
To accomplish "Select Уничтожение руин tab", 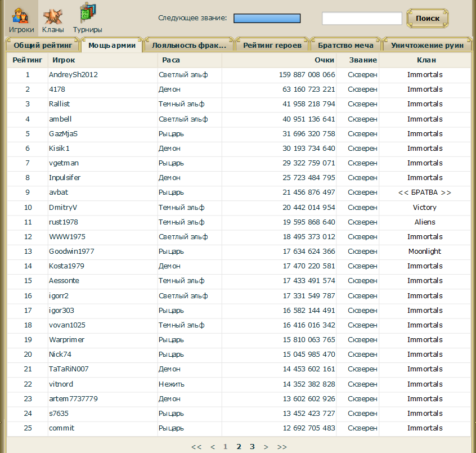I will click(427, 45).
